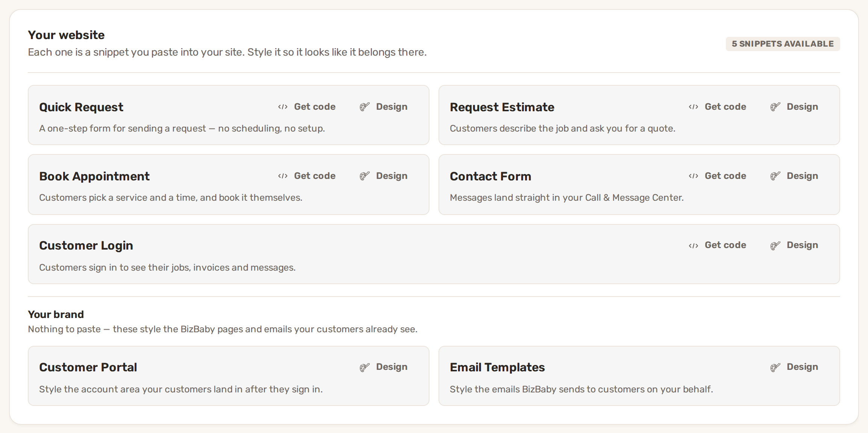This screenshot has width=868, height=433.
Task: Open Design for Request Estimate
Action: [x=794, y=107]
